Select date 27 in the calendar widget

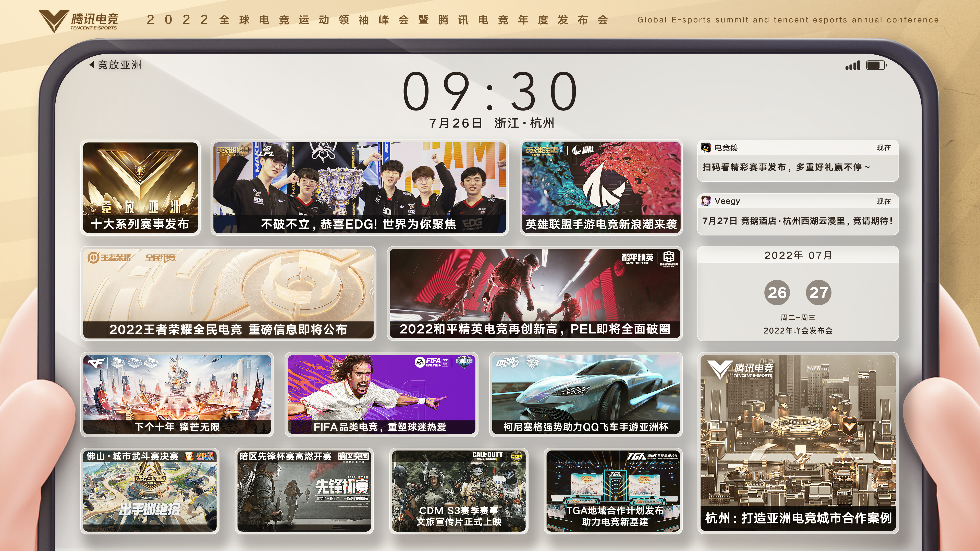click(818, 292)
